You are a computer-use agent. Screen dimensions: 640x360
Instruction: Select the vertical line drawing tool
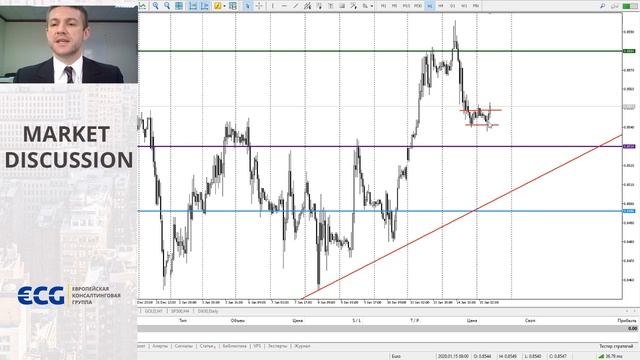click(x=273, y=6)
